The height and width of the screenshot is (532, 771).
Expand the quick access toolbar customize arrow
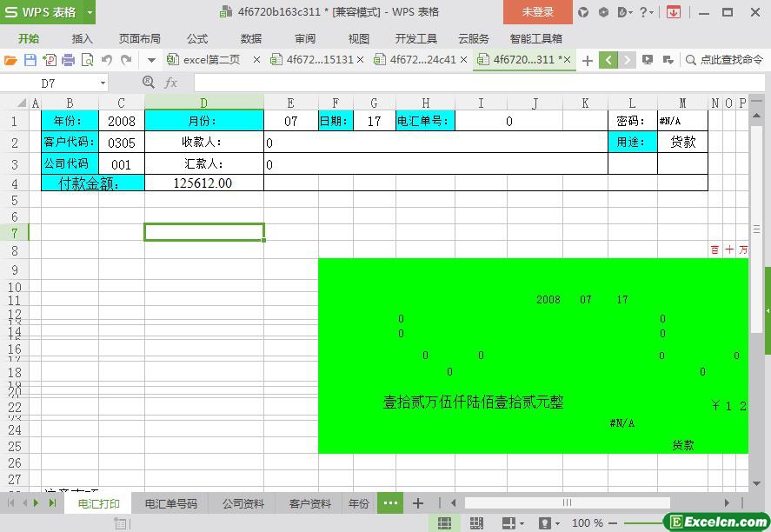coord(151,60)
